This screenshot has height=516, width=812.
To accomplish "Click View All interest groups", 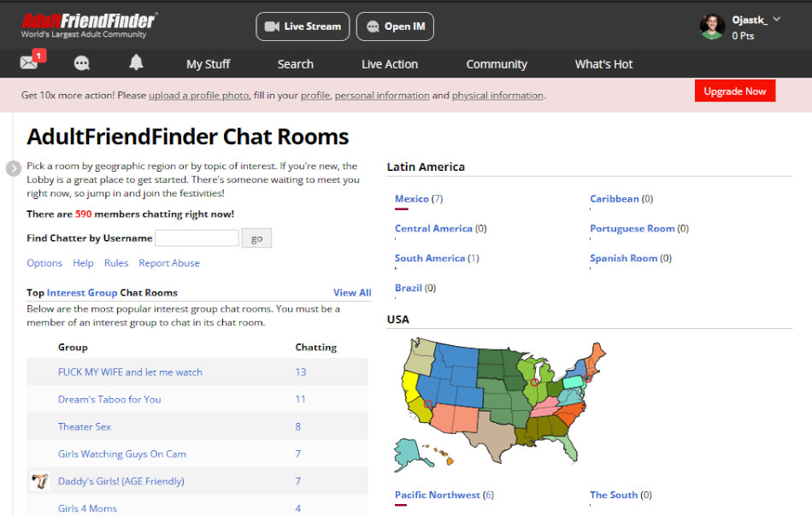I will pos(352,292).
